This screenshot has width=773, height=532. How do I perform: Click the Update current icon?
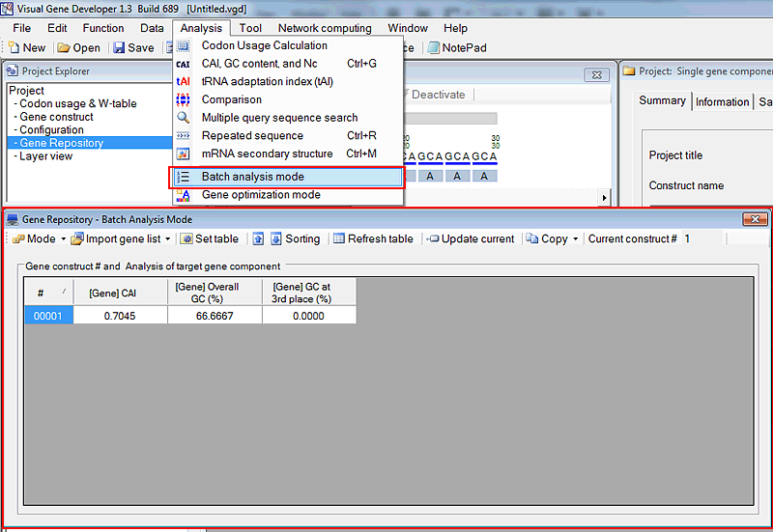[x=432, y=238]
